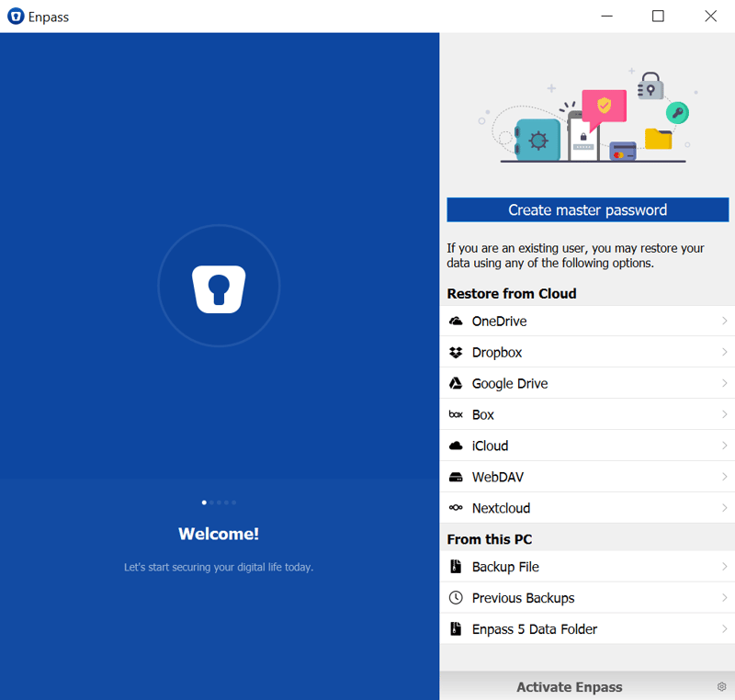Screen dimensions: 735x700
Task: Go to third welcome slide dot
Action: point(219,502)
